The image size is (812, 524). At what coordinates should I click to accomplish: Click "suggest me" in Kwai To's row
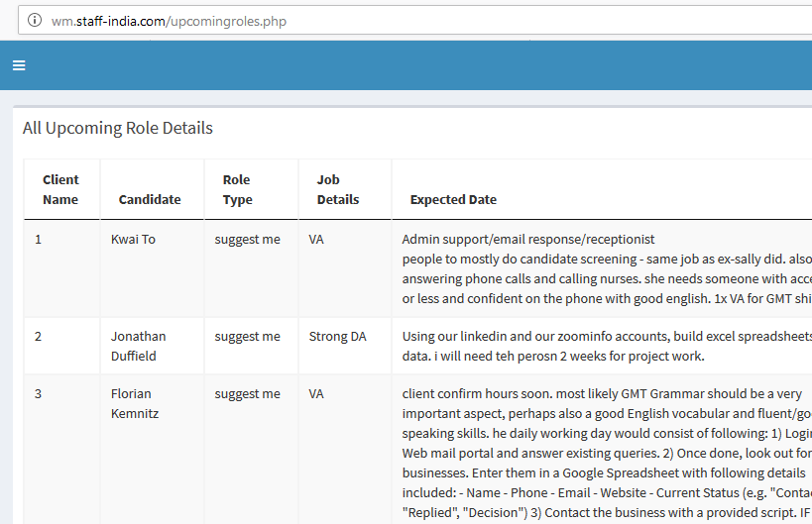tap(248, 239)
